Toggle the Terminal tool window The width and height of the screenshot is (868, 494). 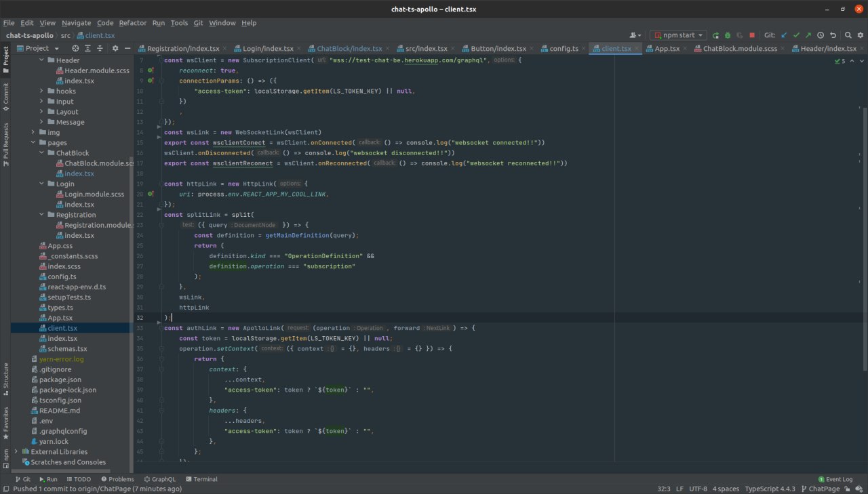201,479
